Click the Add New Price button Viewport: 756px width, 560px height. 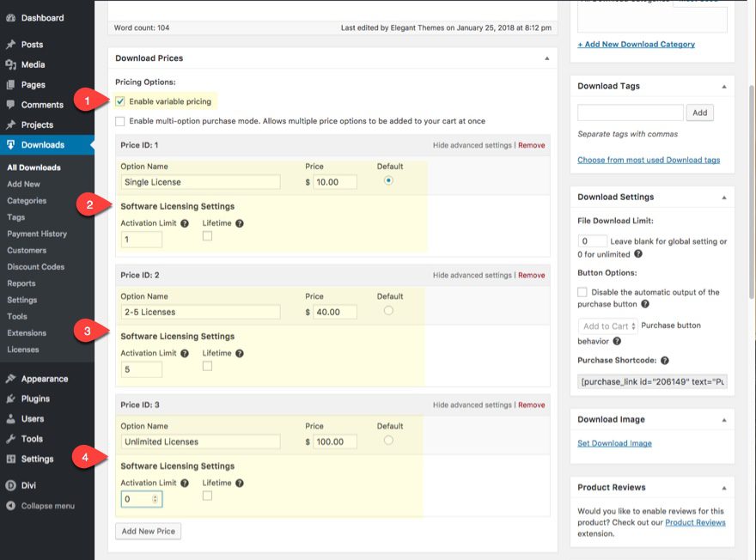[147, 531]
